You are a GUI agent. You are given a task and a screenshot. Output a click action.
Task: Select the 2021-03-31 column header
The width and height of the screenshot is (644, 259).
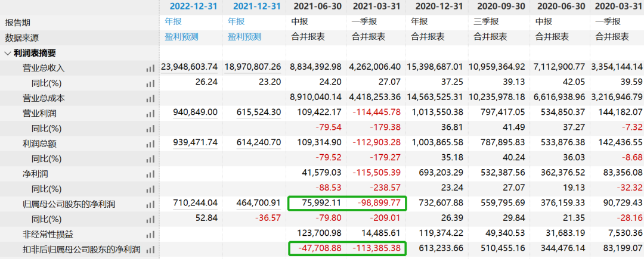pyautogui.click(x=376, y=6)
